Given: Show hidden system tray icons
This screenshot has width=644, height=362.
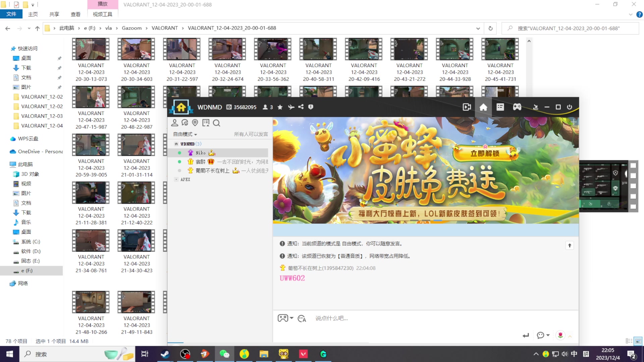Looking at the screenshot, I should (x=536, y=354).
